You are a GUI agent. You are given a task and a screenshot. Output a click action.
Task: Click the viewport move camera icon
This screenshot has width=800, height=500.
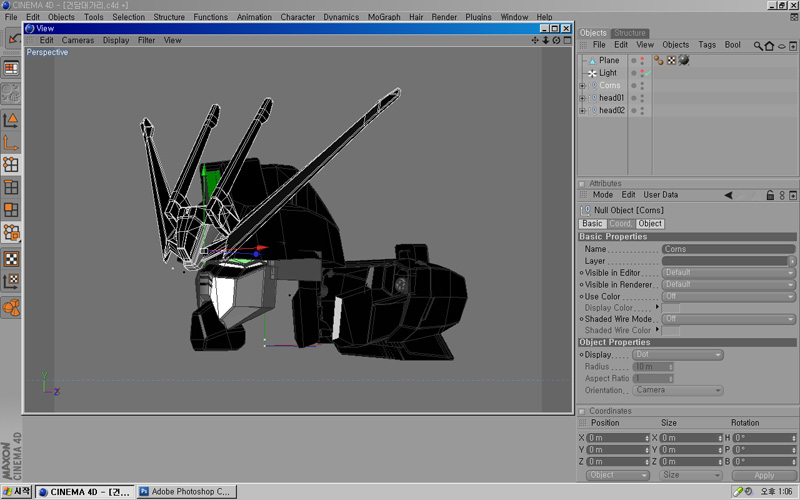click(535, 40)
